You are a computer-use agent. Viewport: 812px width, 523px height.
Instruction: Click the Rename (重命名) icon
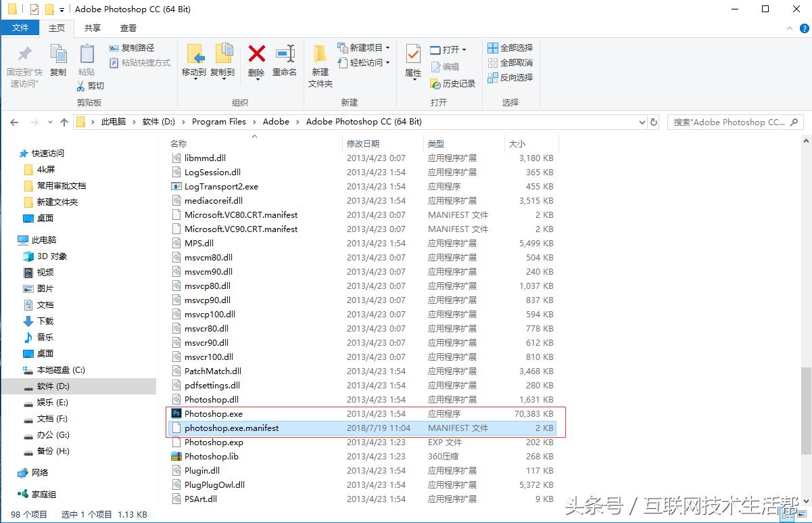pyautogui.click(x=285, y=53)
